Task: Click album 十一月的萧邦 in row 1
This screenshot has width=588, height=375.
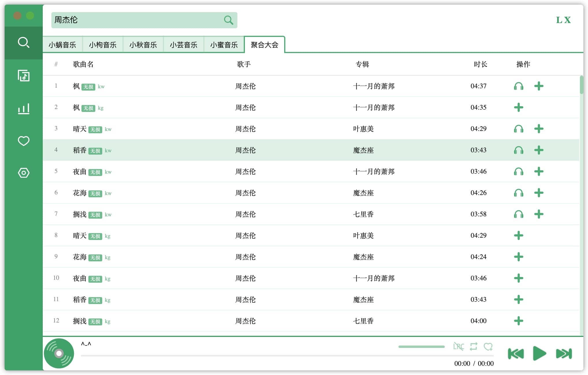Action: tap(374, 86)
